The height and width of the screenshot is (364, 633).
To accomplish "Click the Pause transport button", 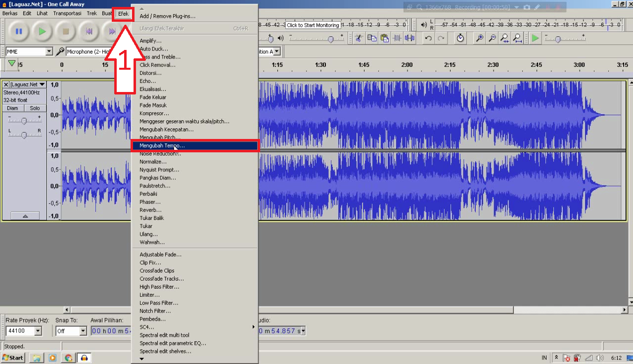I will pyautogui.click(x=19, y=32).
